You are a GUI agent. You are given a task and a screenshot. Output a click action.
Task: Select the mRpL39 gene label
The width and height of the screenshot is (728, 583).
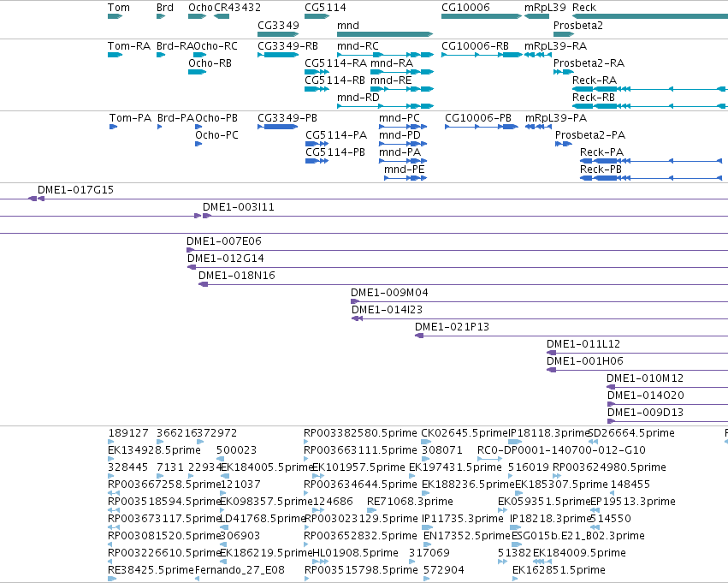545,8
